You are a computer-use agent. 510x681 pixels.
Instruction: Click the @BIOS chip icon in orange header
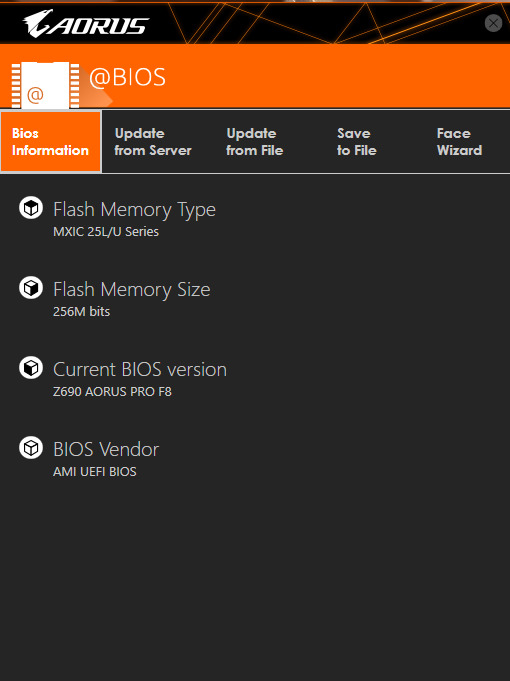[x=45, y=85]
